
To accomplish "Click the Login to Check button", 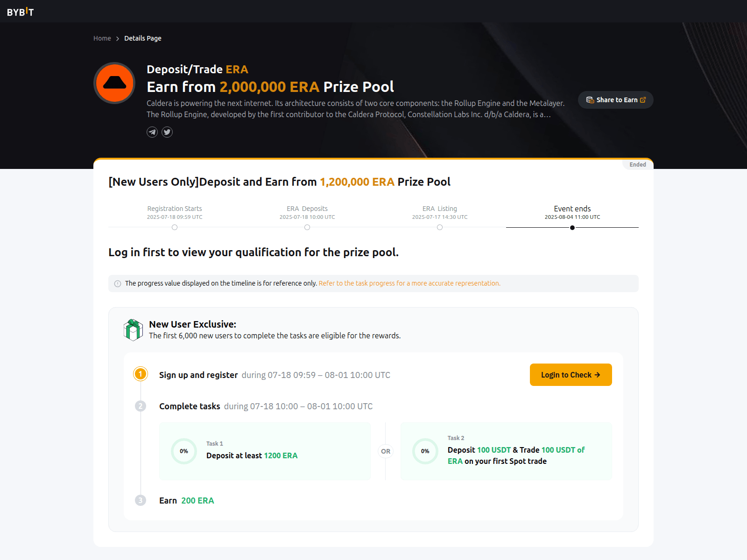I will (571, 375).
